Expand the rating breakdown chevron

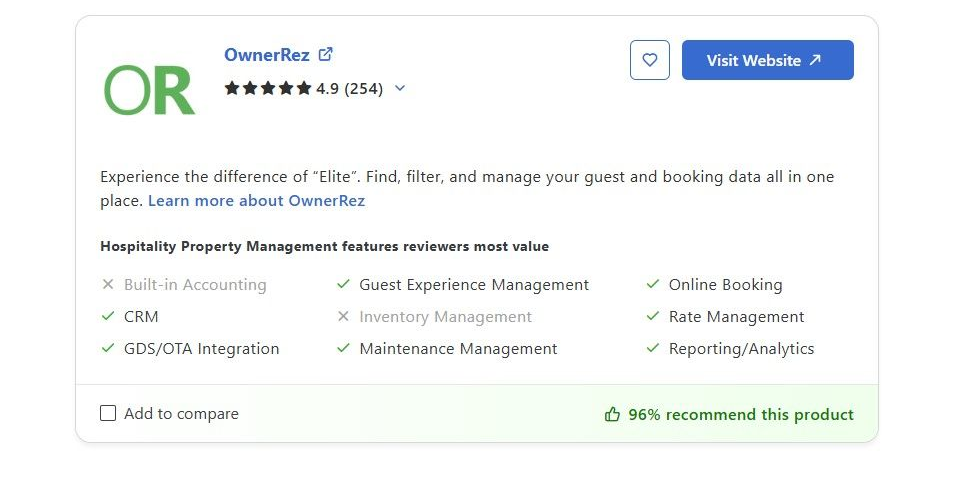pos(400,88)
